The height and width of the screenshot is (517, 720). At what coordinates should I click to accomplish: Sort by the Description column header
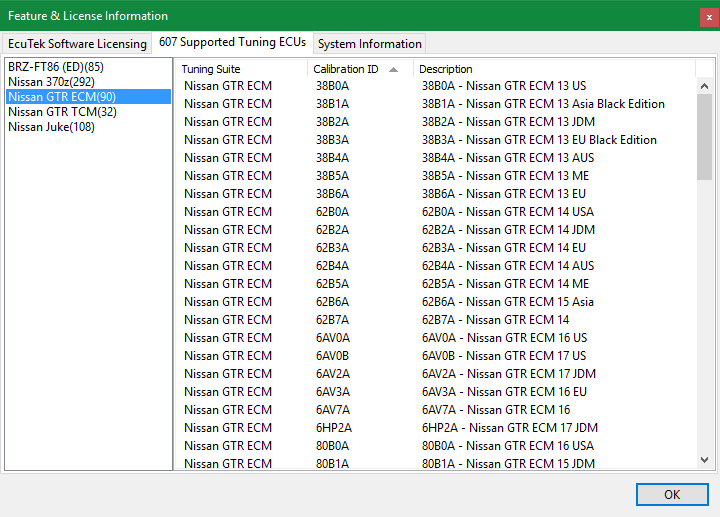[x=446, y=69]
